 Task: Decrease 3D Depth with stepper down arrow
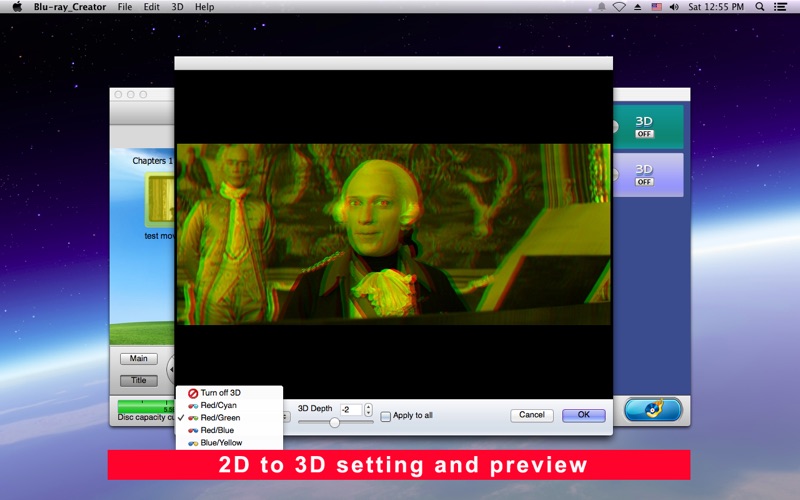(368, 413)
